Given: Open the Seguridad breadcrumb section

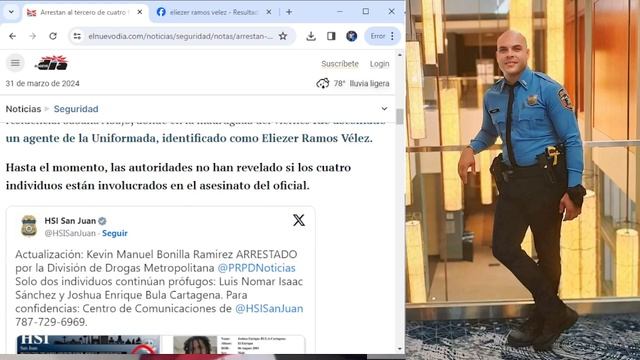Looking at the screenshot, I should click(76, 109).
